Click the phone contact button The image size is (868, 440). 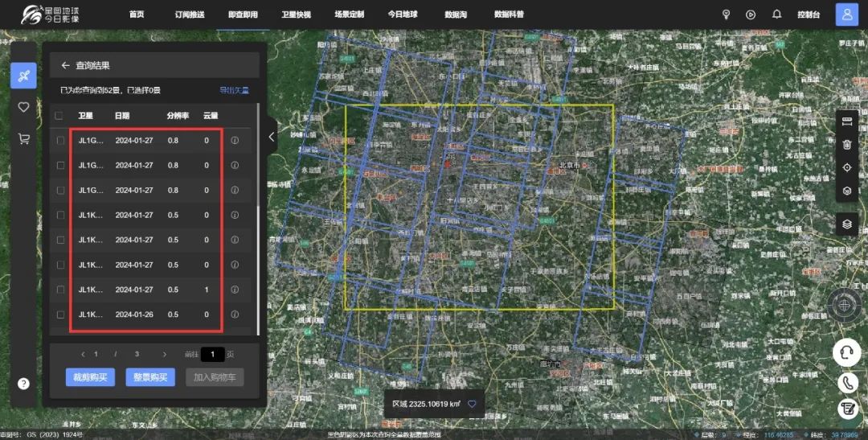pyautogui.click(x=847, y=382)
